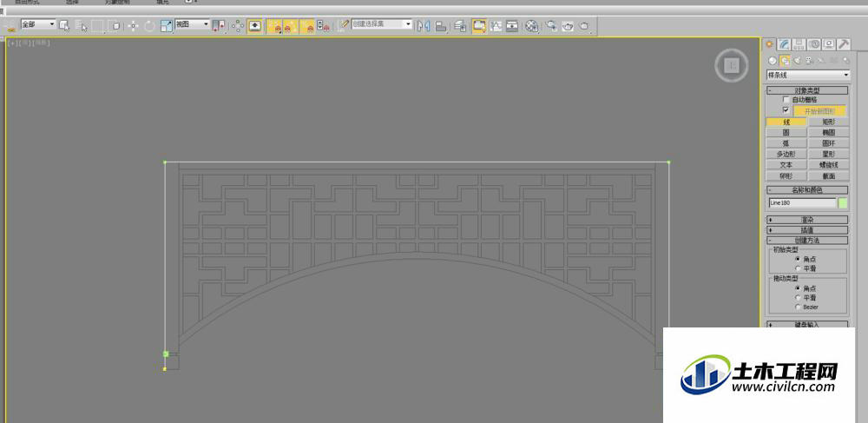This screenshot has height=423, width=868.
Task: Select the 圆 circle shape button
Action: point(786,132)
